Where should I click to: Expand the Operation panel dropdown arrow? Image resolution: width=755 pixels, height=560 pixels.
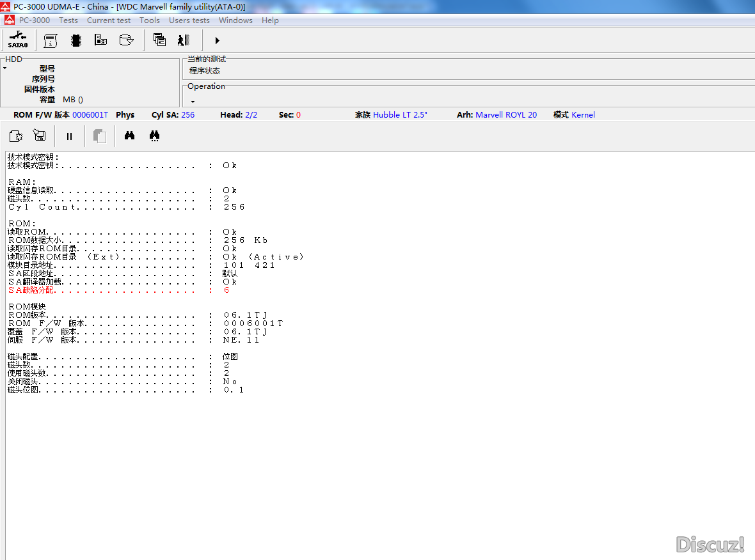pos(193,102)
